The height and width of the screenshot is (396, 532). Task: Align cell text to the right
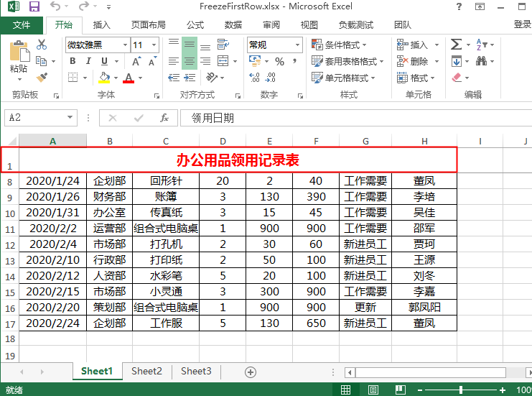pos(205,61)
